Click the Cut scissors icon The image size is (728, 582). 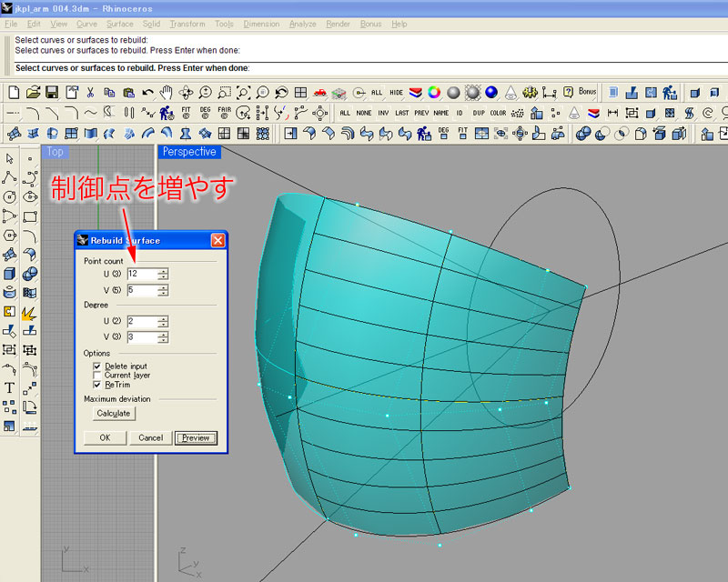point(90,93)
